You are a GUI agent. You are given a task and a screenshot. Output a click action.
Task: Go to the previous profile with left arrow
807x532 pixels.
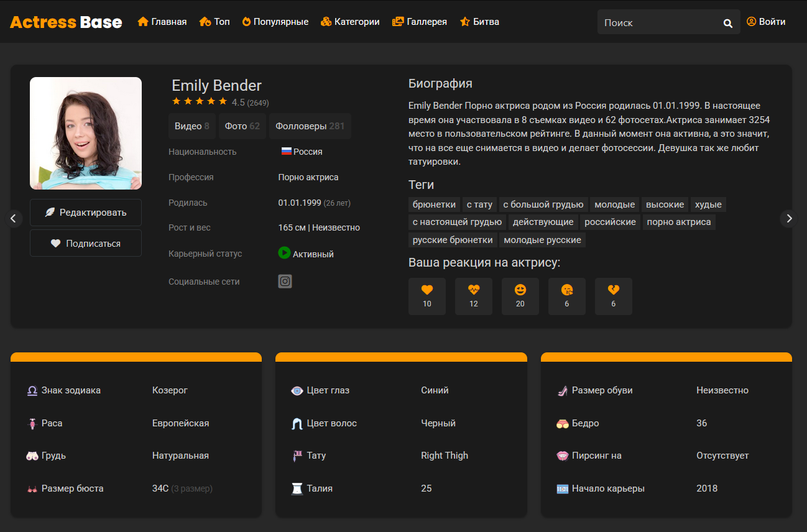14,218
